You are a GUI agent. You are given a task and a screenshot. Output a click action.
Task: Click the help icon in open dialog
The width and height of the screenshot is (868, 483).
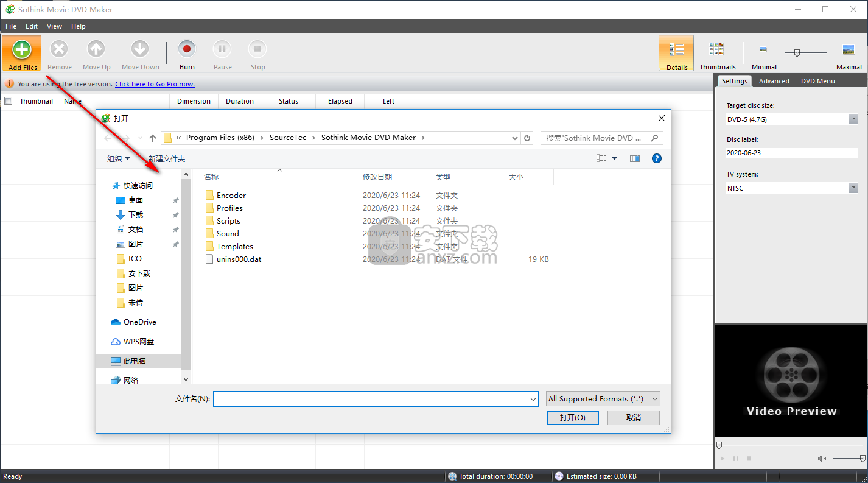(657, 158)
